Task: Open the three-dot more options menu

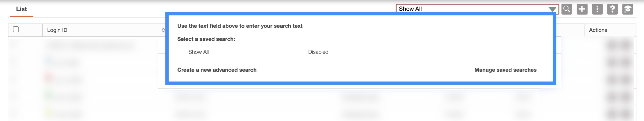Action: [597, 9]
